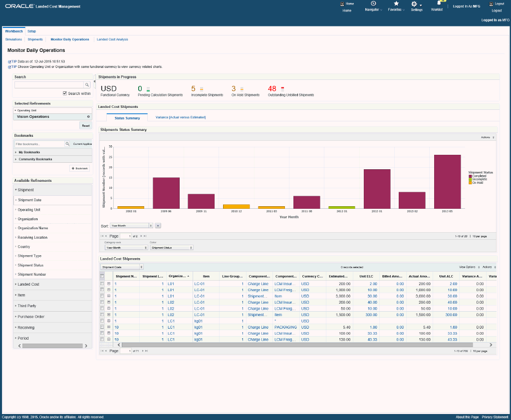Viewport: 511px width, 420px height.
Task: Check the row with Estimated 3,000.00
Action: 102,296
